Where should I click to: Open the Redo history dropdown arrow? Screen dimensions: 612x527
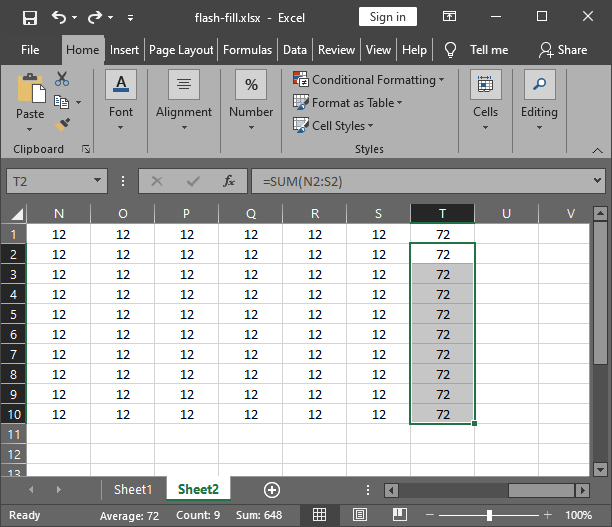coord(110,18)
